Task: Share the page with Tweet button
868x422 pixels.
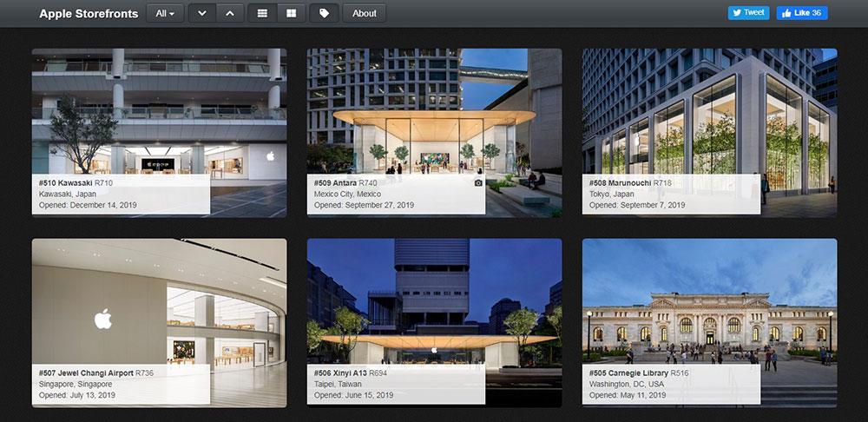Action: (x=748, y=13)
